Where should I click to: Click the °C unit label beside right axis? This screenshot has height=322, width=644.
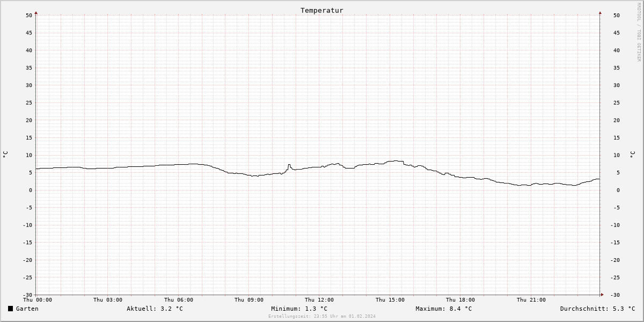pyautogui.click(x=632, y=155)
